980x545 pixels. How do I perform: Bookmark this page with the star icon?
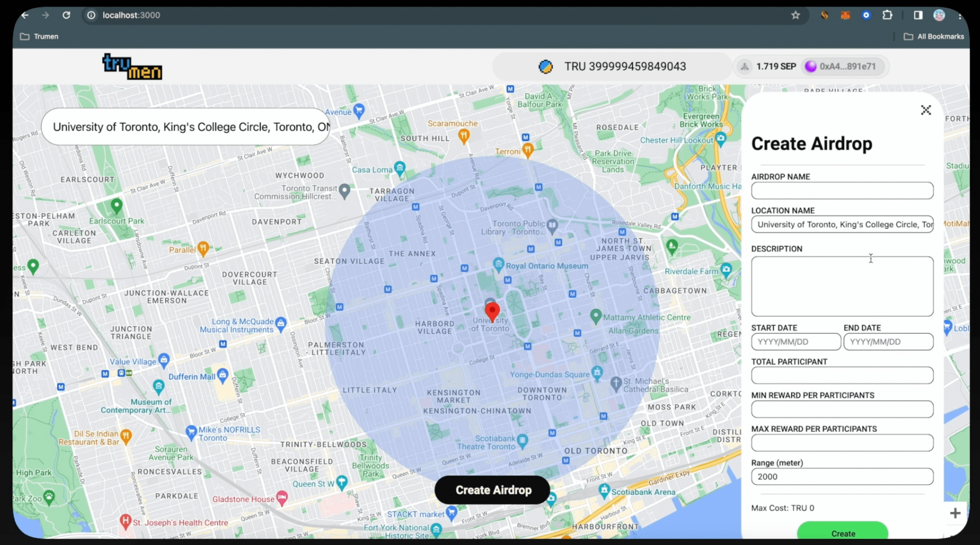click(795, 15)
